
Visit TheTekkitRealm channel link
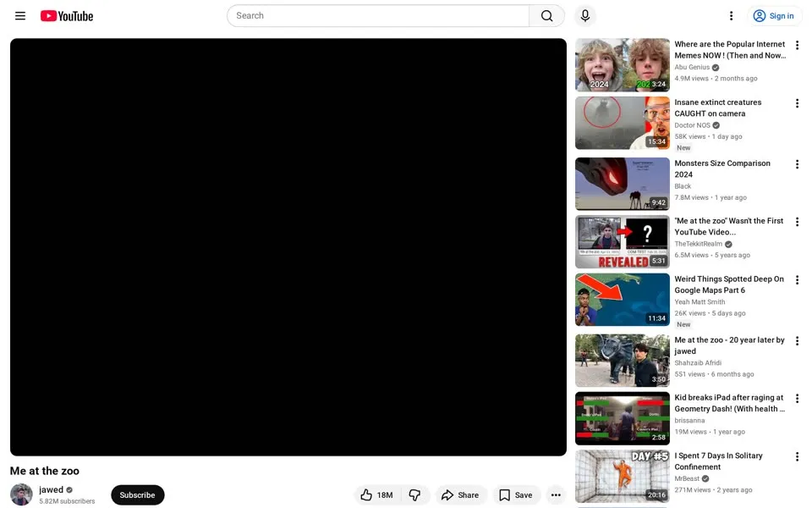tap(698, 244)
